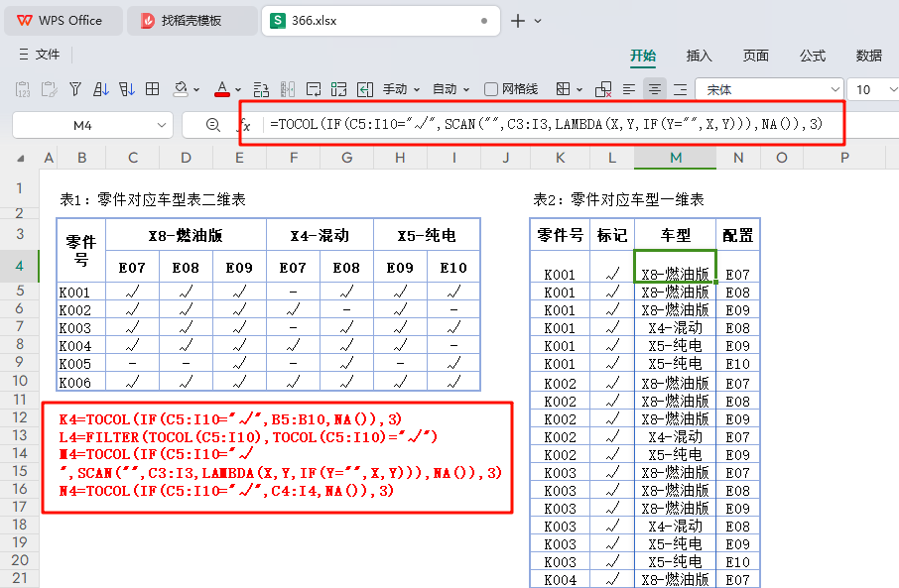The height and width of the screenshot is (588, 899).
Task: Open the 手动 calculation dropdown
Action: coord(401,89)
